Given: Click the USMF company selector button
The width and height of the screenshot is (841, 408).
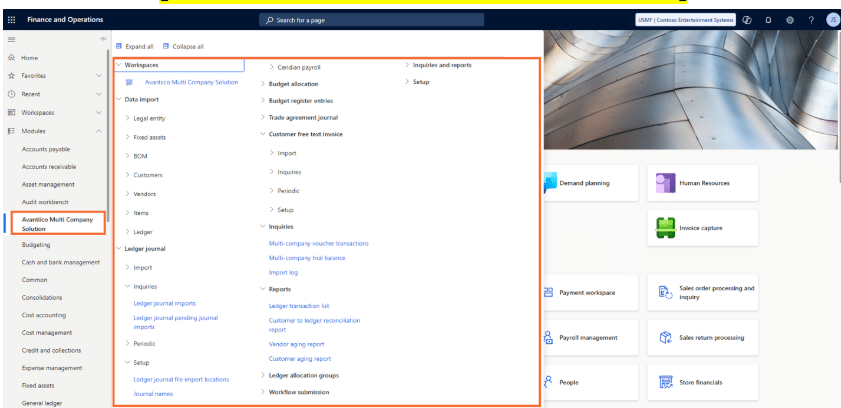Looking at the screenshot, I should 685,20.
